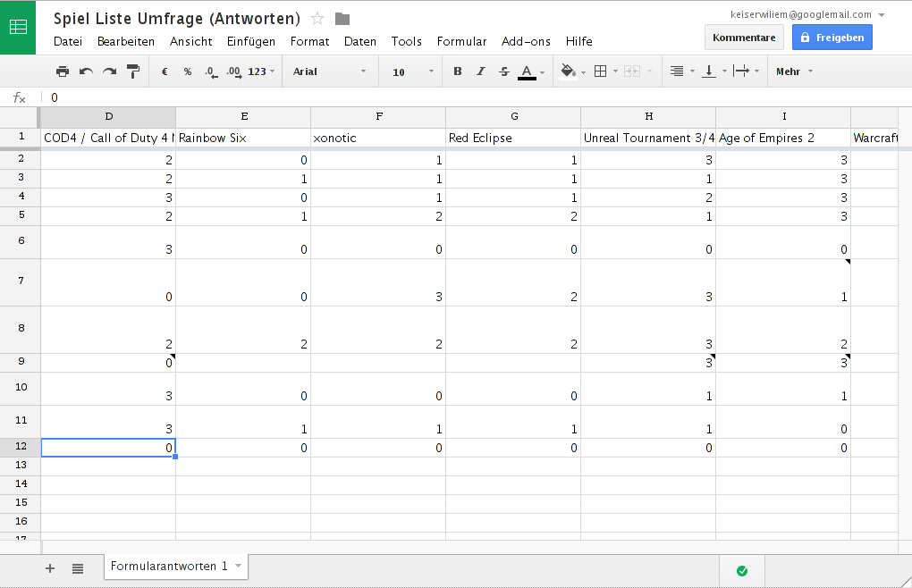912x588 pixels.
Task: Click the Age of Empires 2 cell
Action: point(783,139)
